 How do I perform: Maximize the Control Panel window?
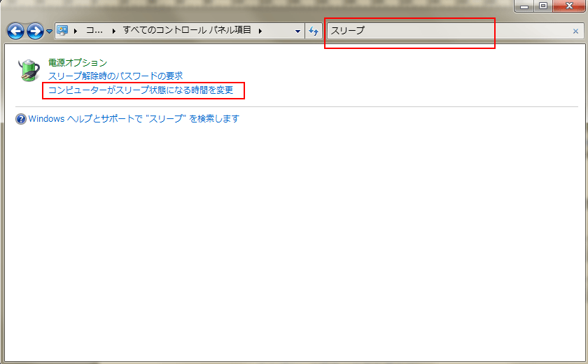click(543, 6)
